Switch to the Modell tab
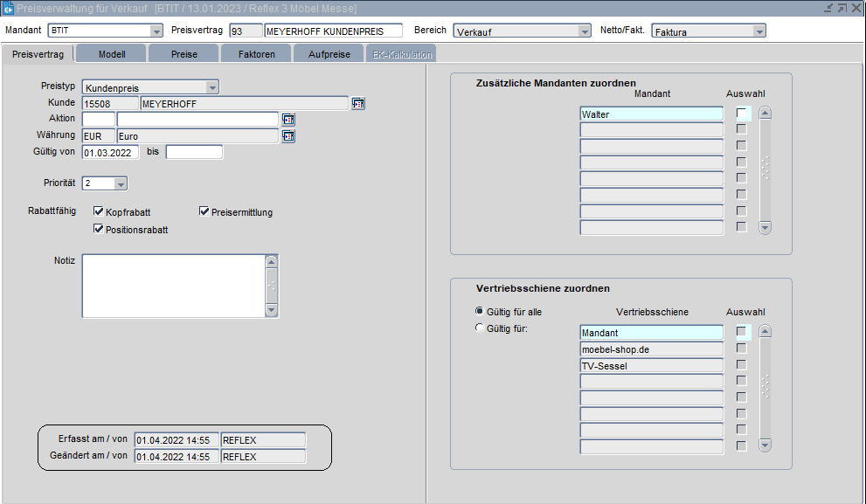 [x=111, y=54]
